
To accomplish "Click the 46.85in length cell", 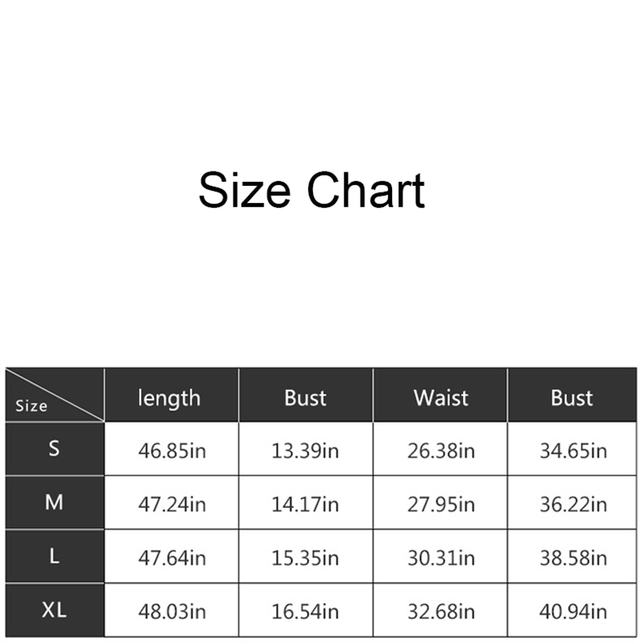I will click(170, 451).
